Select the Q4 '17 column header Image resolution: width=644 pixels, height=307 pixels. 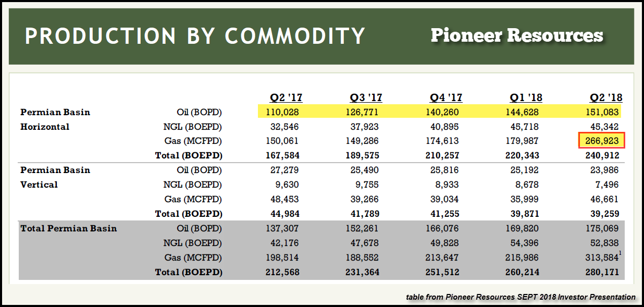[x=445, y=97]
